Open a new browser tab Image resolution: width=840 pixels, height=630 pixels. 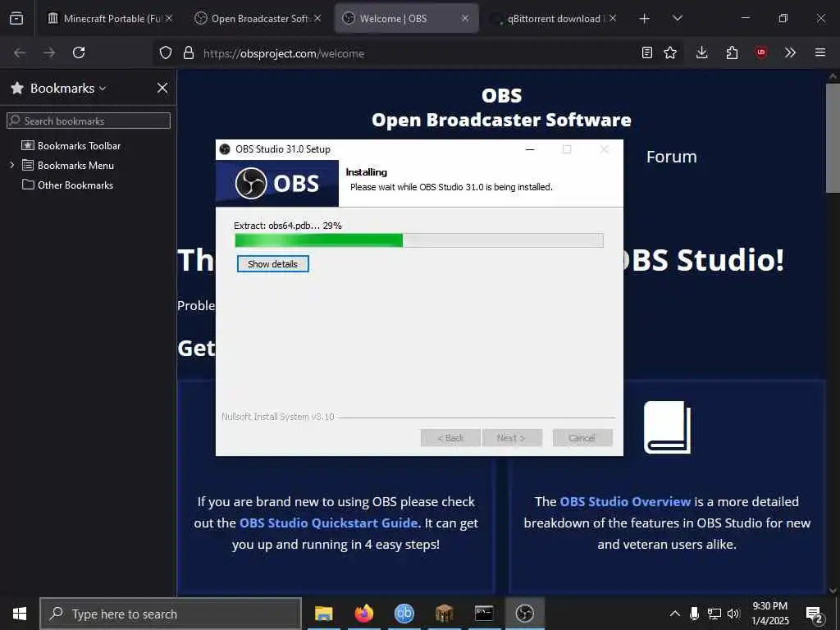click(x=645, y=18)
